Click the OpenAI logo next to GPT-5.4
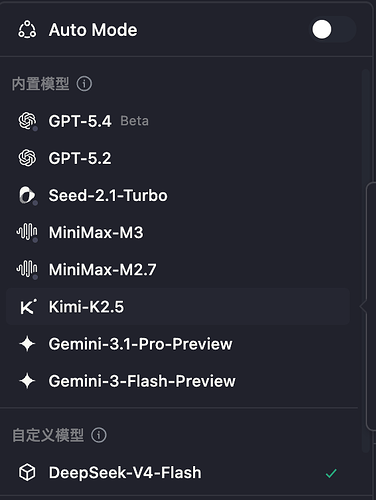 27,120
